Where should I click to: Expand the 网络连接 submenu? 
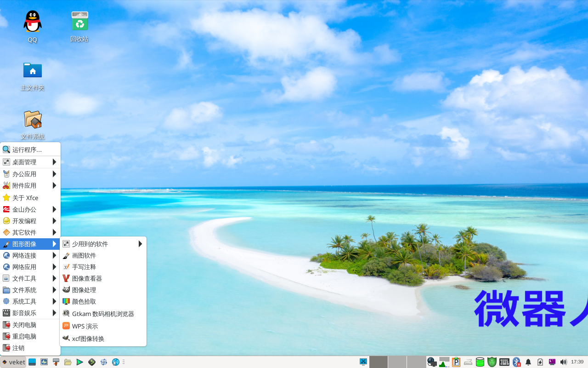30,255
